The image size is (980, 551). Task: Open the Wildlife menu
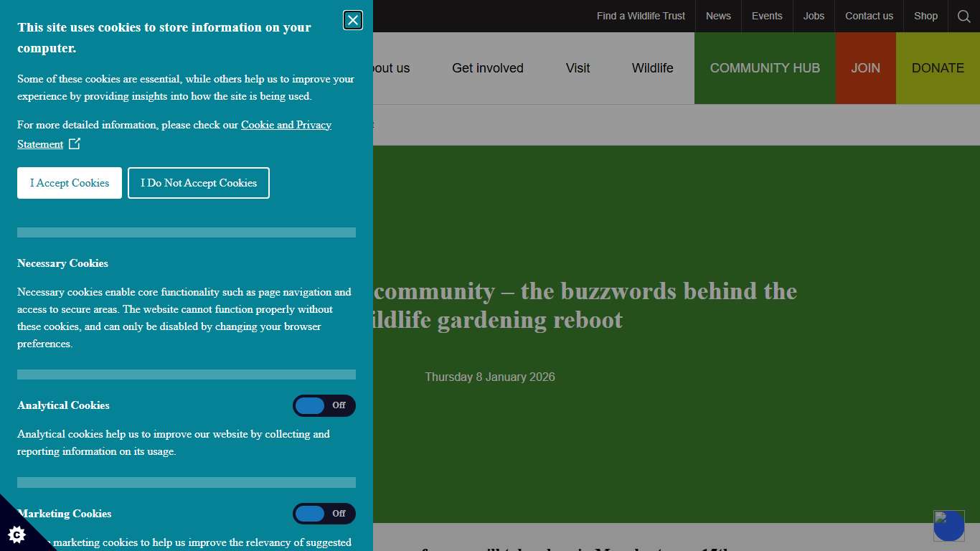[652, 67]
